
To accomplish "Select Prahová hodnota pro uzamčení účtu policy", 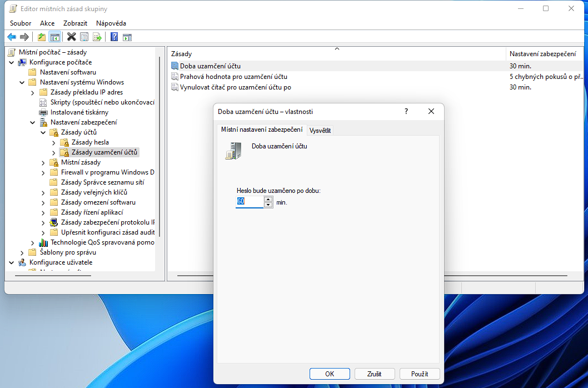I will [233, 77].
